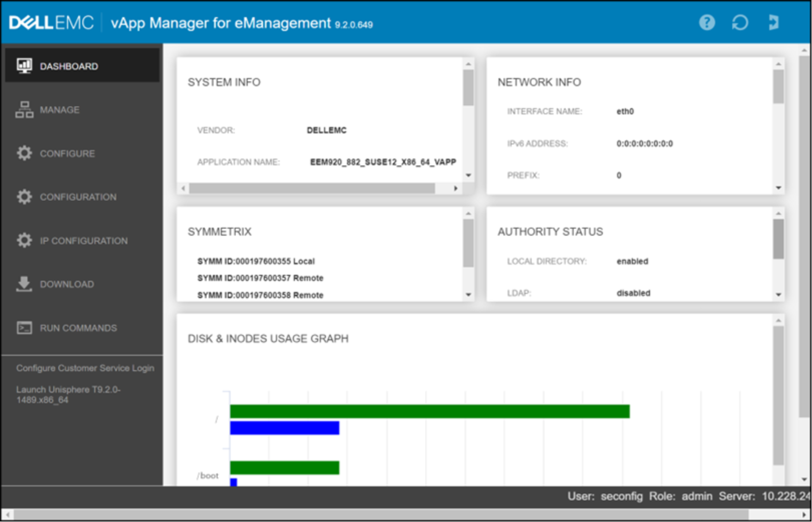Click Authority Status scroll up arrow
The width and height of the screenshot is (812, 522).
(x=778, y=214)
